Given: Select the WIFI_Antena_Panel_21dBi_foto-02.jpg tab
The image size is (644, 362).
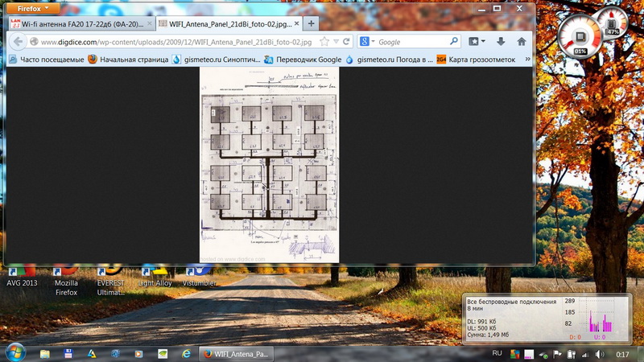Looking at the screenshot, I should (x=229, y=24).
